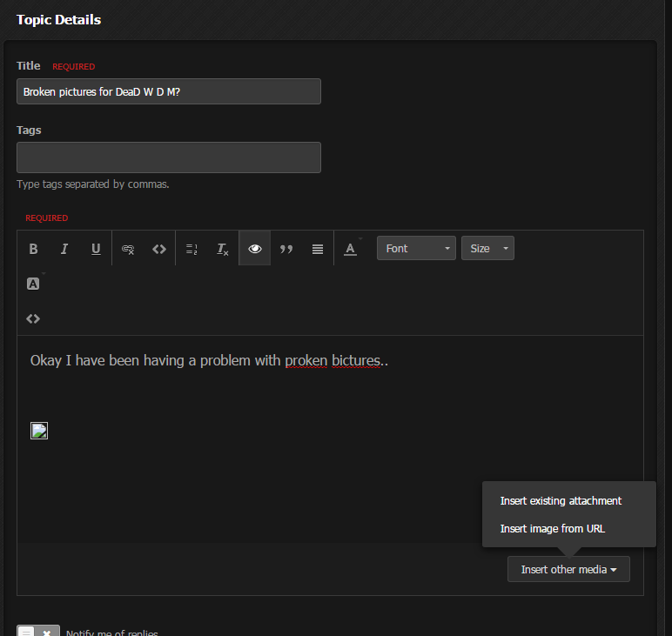The height and width of the screenshot is (636, 672).
Task: Toggle bold formatting in editor toolbar
Action: [33, 249]
